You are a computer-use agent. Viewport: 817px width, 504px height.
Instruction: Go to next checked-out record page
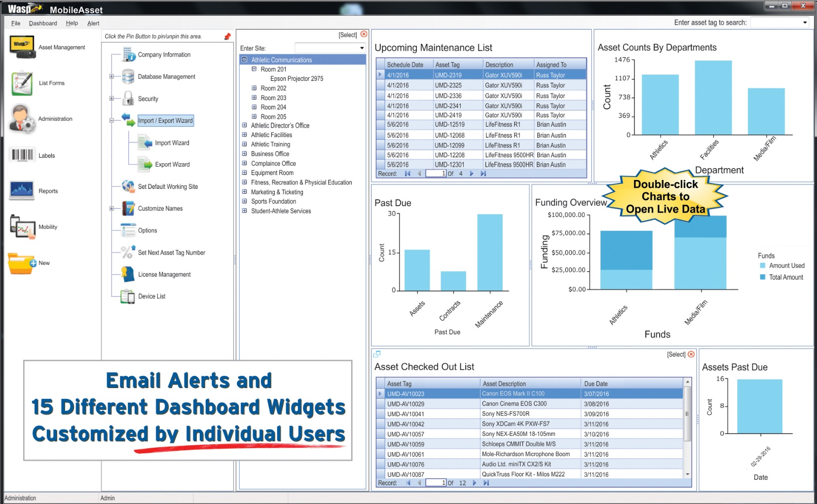(x=475, y=483)
